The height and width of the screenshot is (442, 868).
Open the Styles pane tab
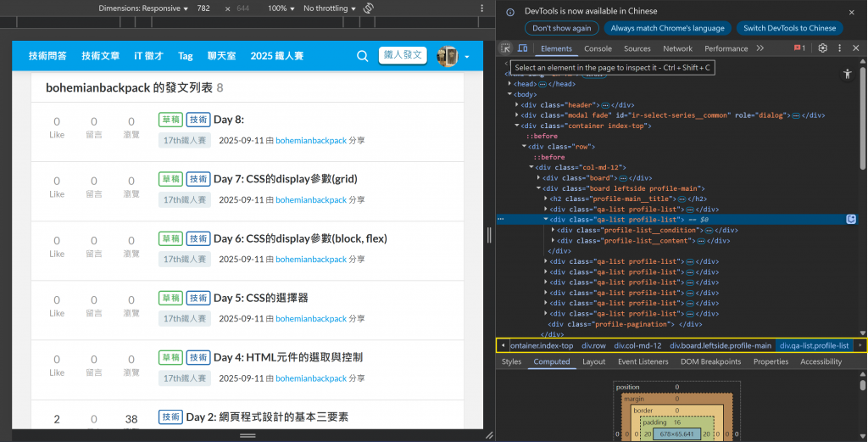pos(511,361)
